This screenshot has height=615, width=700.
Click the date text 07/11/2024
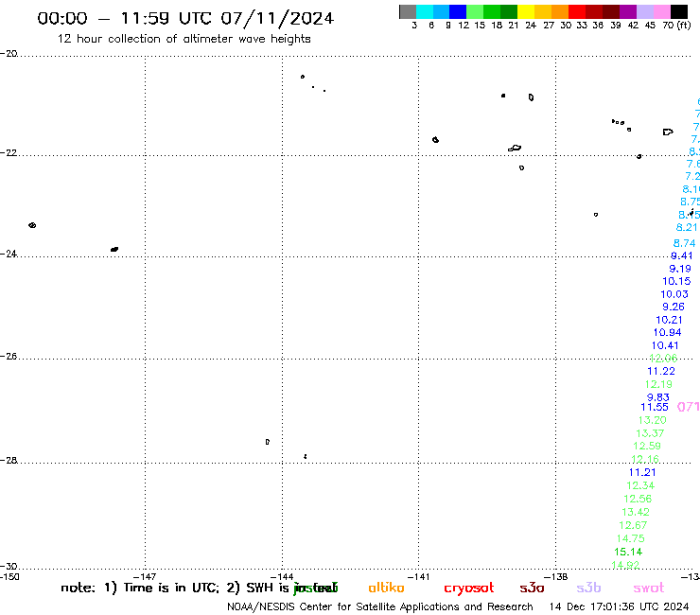(x=277, y=19)
